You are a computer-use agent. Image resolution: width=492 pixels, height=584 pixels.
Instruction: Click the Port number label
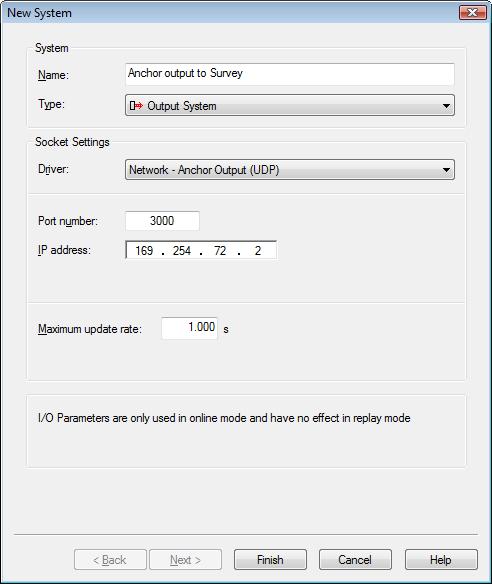(68, 221)
